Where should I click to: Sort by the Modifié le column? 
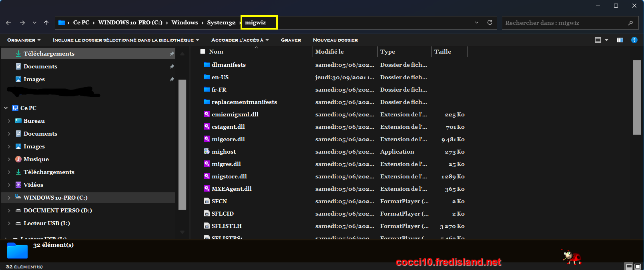[329, 52]
